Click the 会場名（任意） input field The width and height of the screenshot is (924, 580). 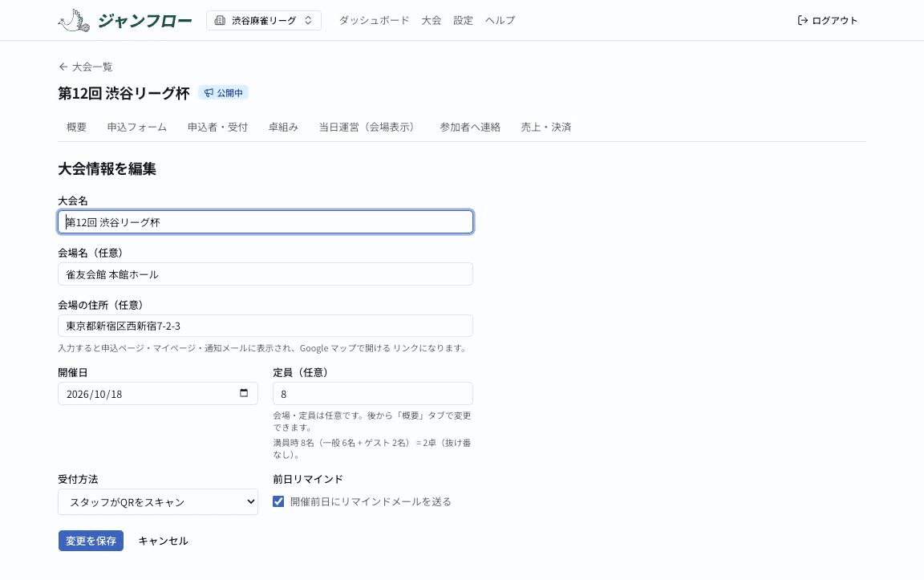[265, 274]
